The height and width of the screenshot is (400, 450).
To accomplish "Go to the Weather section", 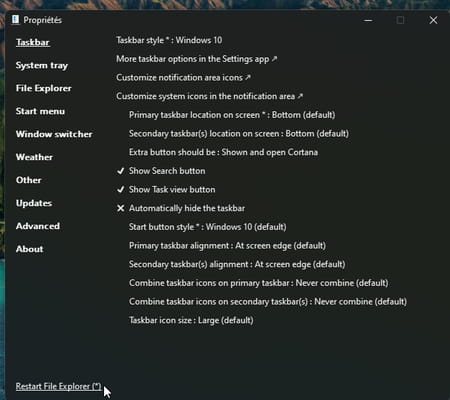I will (x=34, y=157).
